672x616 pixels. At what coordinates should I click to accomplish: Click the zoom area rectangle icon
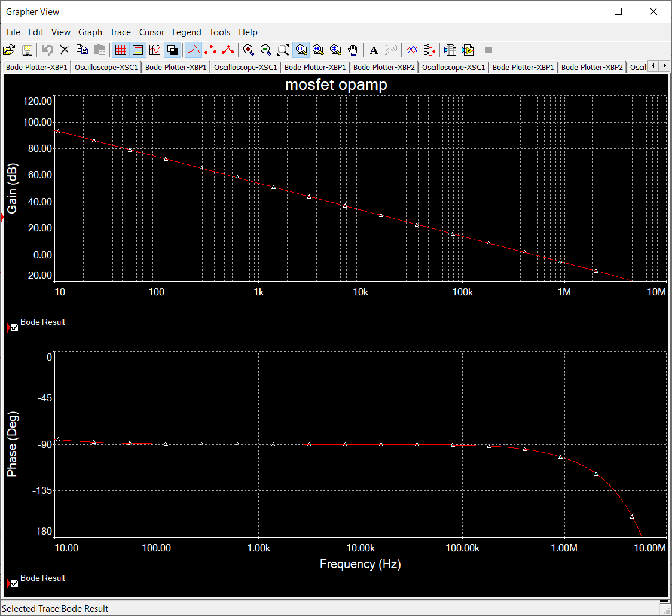283,50
